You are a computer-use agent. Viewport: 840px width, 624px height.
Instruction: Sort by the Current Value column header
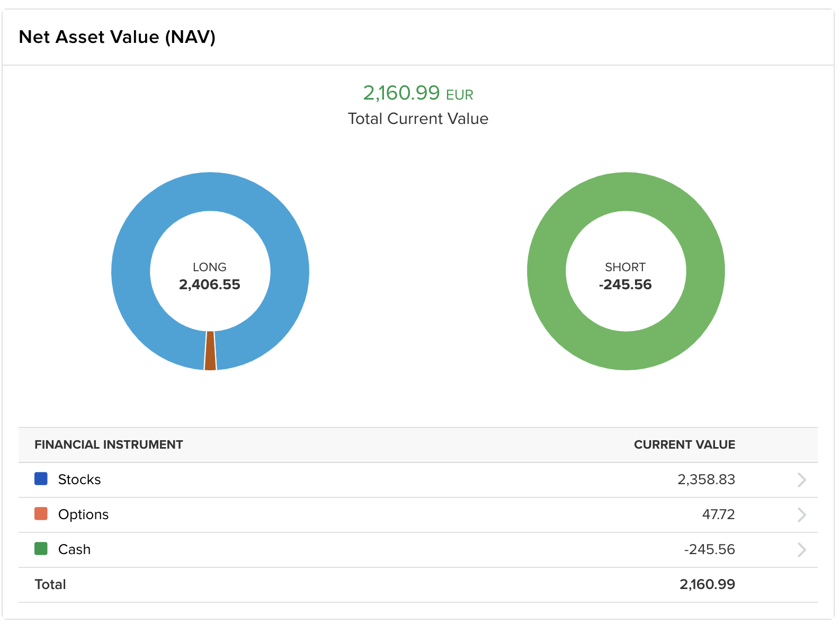click(x=684, y=445)
